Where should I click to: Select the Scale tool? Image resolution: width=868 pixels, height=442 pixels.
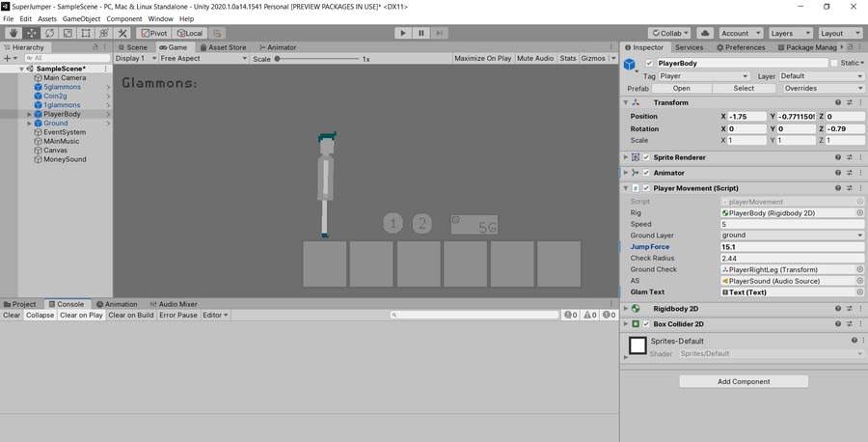tap(68, 33)
